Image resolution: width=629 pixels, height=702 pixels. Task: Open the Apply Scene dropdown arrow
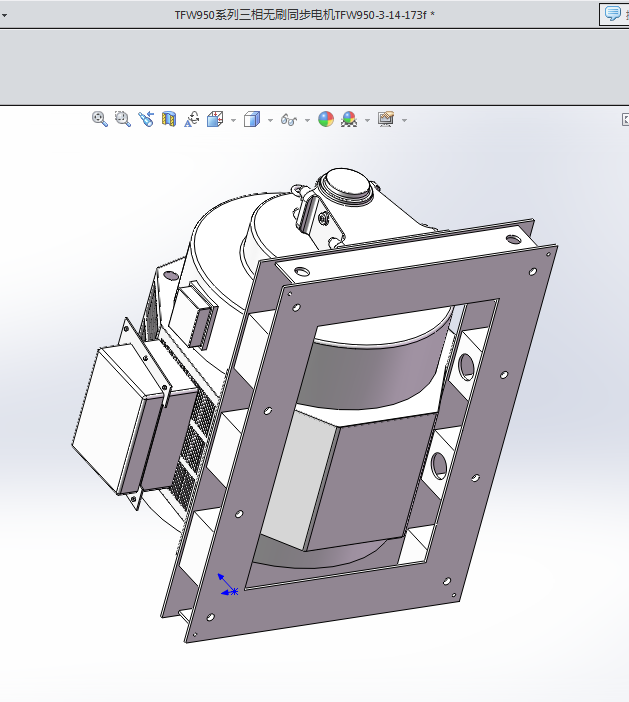(367, 120)
